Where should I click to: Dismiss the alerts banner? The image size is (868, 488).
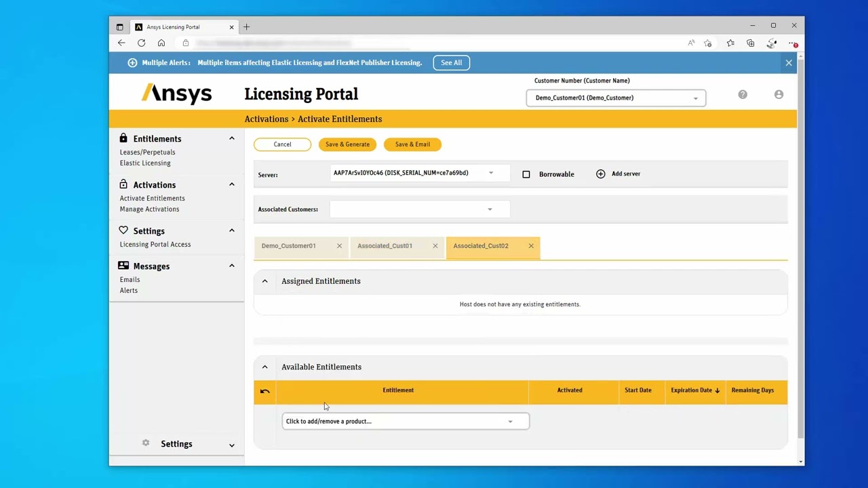789,63
